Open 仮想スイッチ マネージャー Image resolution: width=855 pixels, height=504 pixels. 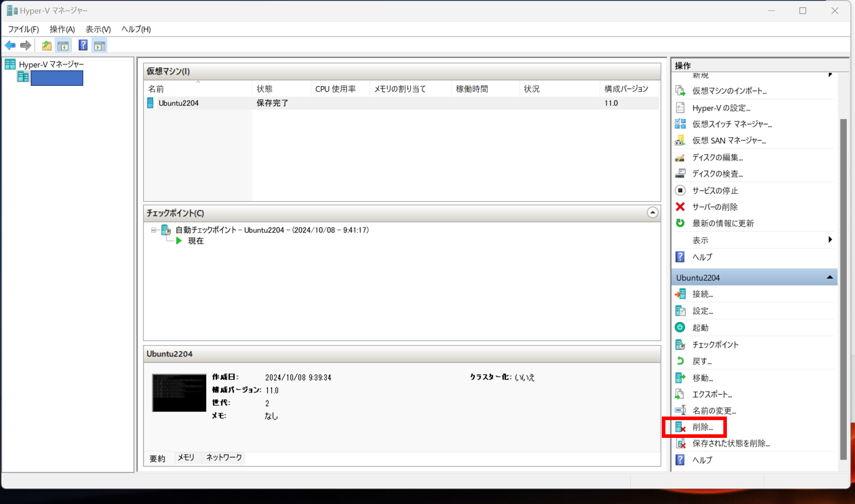[732, 124]
